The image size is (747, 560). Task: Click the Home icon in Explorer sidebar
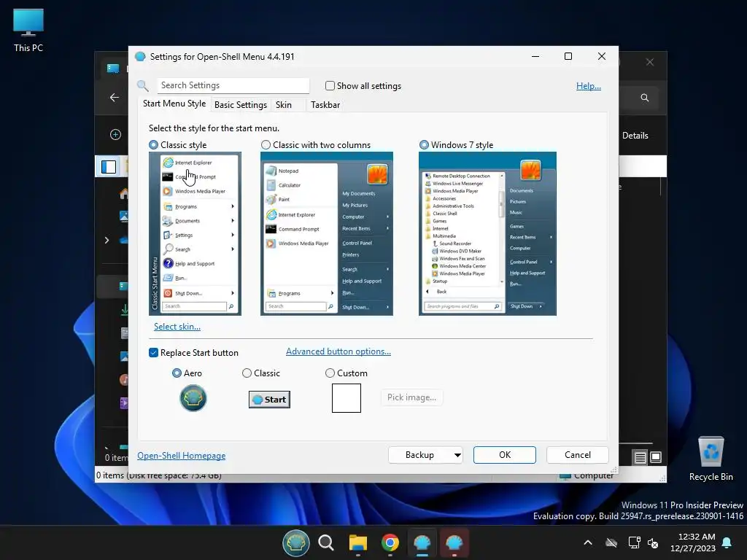pos(124,194)
